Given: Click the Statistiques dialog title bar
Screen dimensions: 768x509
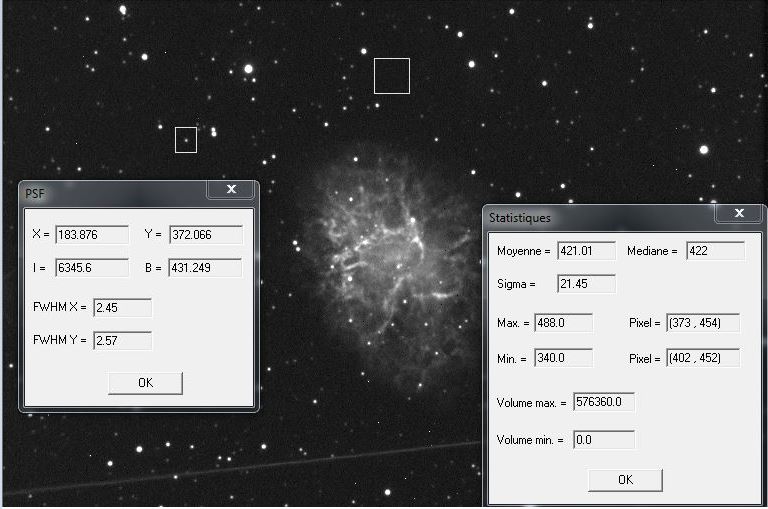Looking at the screenshot, I should click(x=600, y=217).
